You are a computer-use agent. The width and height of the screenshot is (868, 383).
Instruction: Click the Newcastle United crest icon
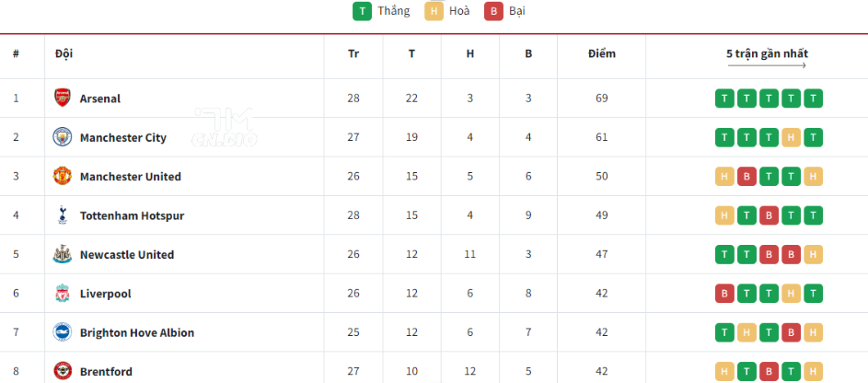62,254
